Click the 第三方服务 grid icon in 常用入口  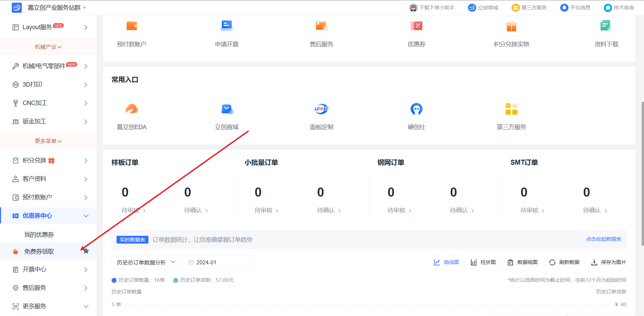coord(511,109)
